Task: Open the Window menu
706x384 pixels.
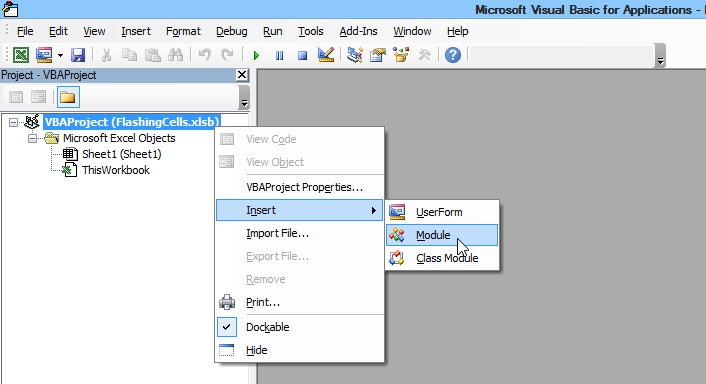Action: coord(412,32)
